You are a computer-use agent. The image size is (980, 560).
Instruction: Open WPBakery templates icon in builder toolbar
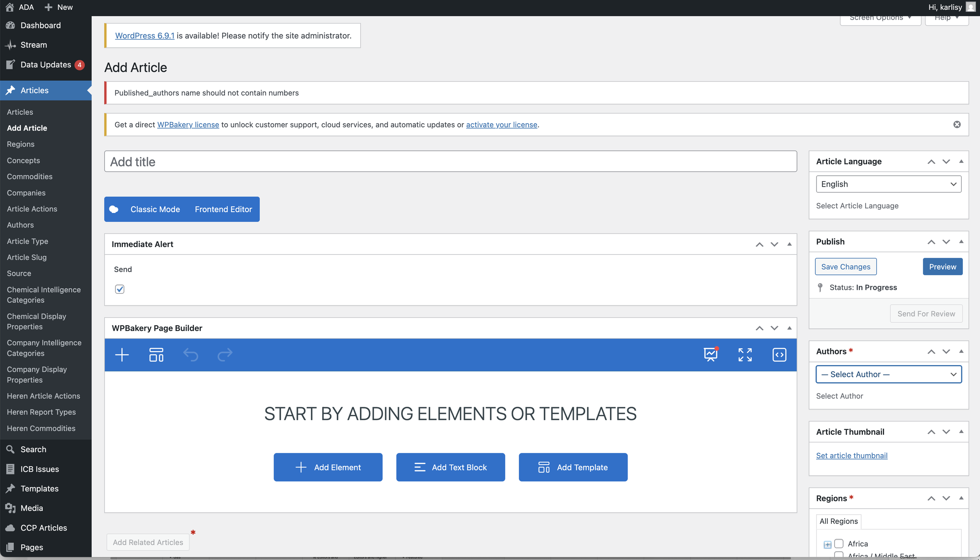(156, 355)
